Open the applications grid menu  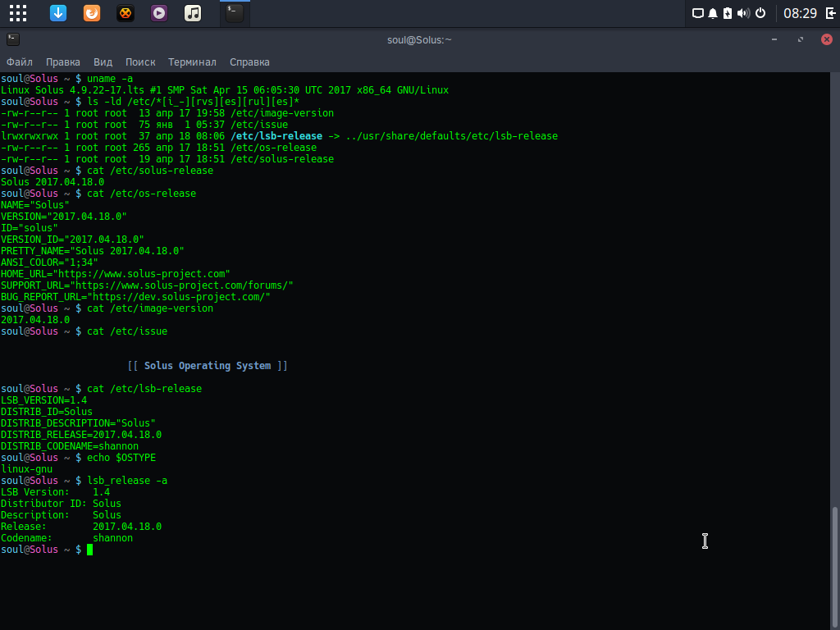pos(18,13)
